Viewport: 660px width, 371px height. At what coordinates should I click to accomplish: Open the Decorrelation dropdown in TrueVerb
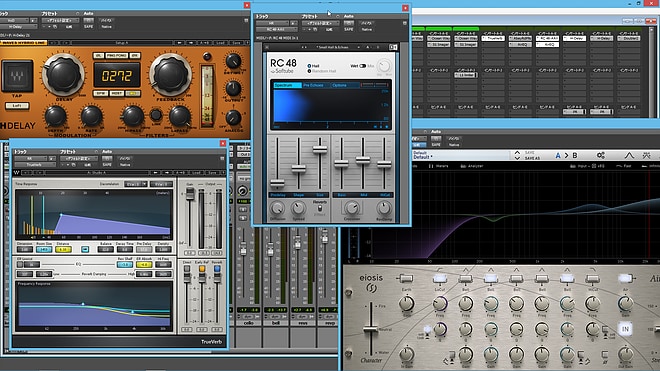pyautogui.click(x=135, y=184)
